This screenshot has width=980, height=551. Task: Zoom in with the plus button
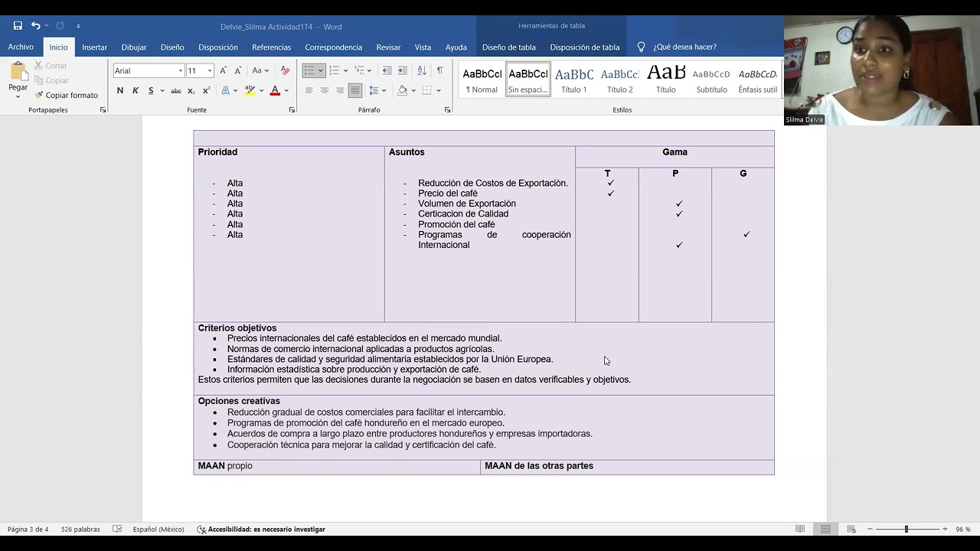pyautogui.click(x=945, y=529)
